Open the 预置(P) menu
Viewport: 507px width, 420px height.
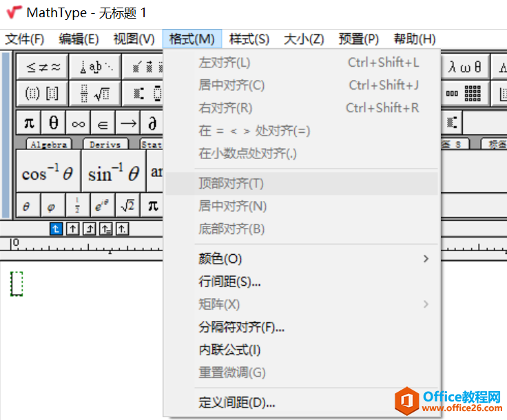coord(359,39)
